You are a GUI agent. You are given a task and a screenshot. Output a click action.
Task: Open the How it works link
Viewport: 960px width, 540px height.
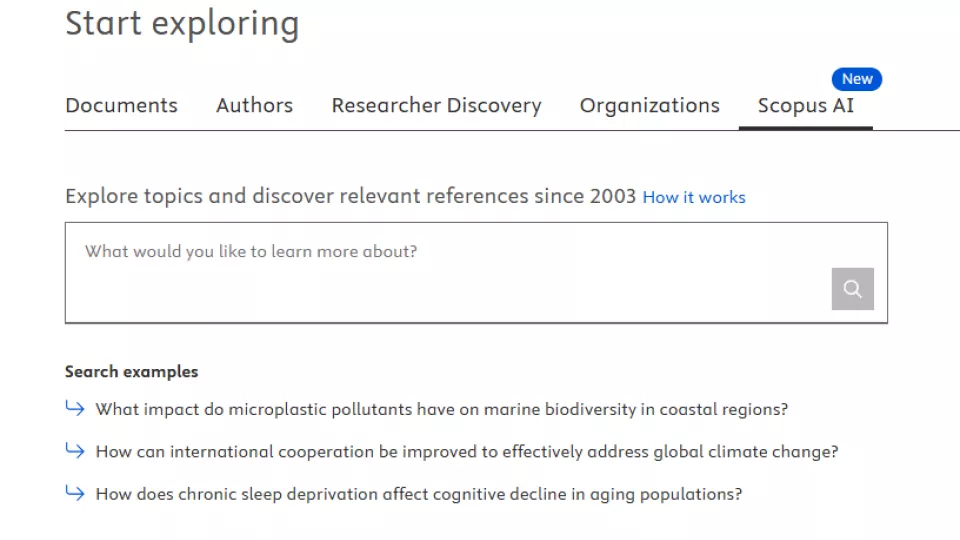(x=694, y=197)
